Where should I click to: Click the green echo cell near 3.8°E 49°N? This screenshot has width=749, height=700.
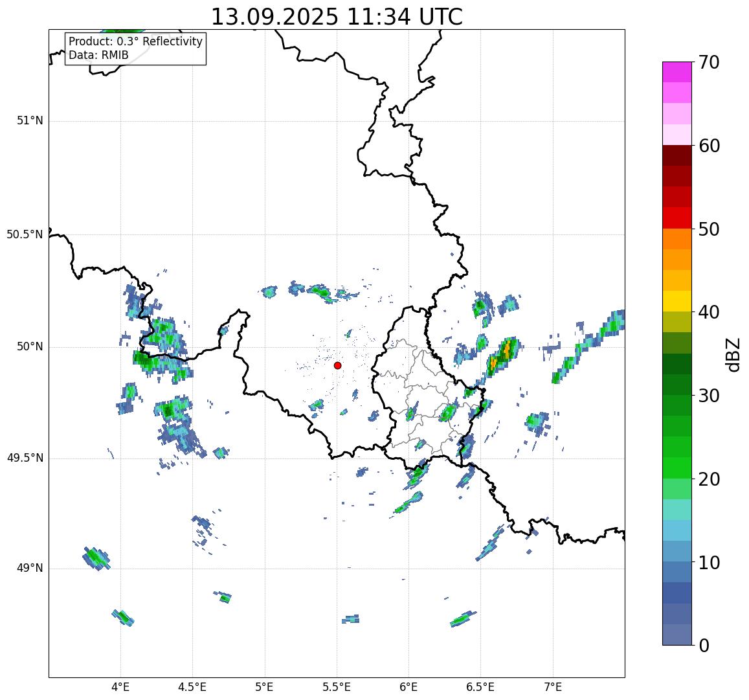point(96,558)
